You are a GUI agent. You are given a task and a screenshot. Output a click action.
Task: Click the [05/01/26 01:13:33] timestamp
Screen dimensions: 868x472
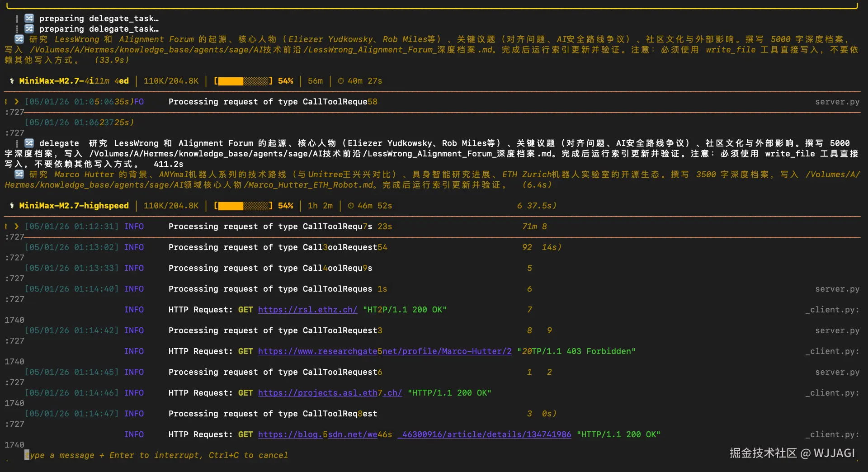click(x=71, y=268)
